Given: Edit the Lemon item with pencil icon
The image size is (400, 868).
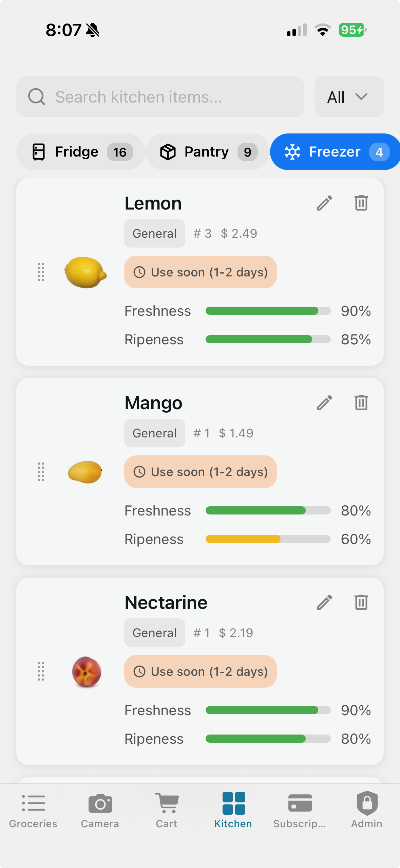Looking at the screenshot, I should point(324,203).
